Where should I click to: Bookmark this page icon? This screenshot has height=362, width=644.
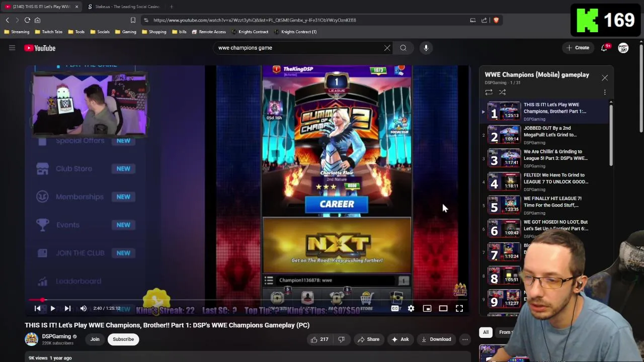[133, 20]
